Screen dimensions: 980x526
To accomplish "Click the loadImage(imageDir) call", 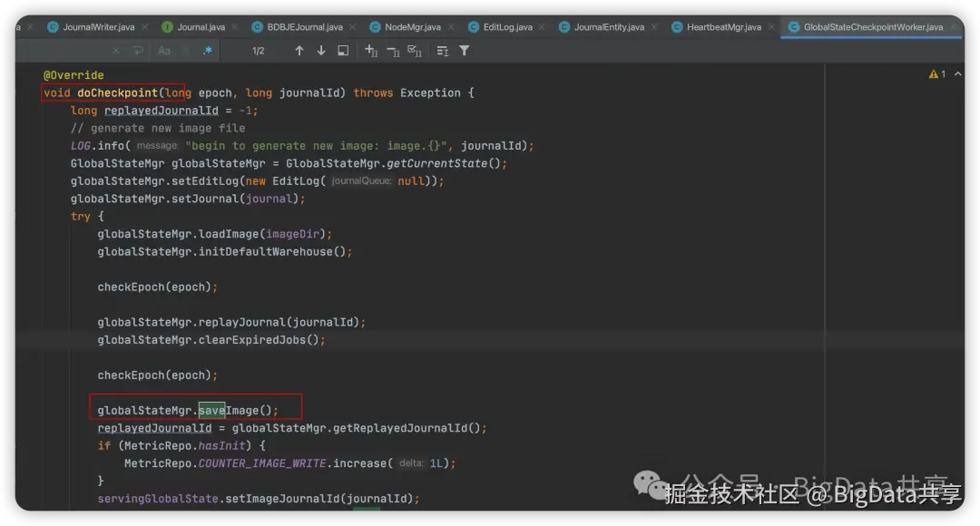I will (x=261, y=234).
